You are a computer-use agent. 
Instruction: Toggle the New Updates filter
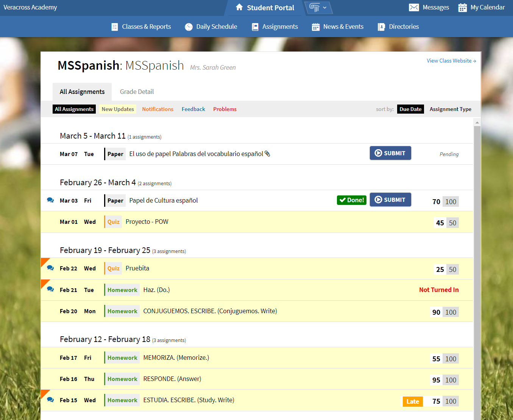[117, 109]
